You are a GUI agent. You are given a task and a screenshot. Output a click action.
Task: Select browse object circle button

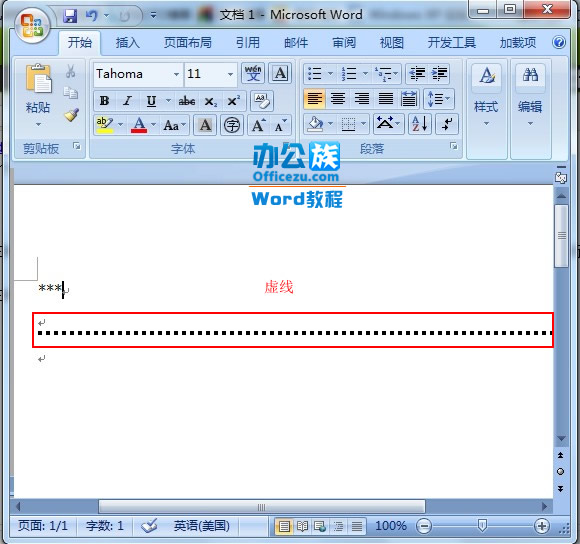(560, 472)
